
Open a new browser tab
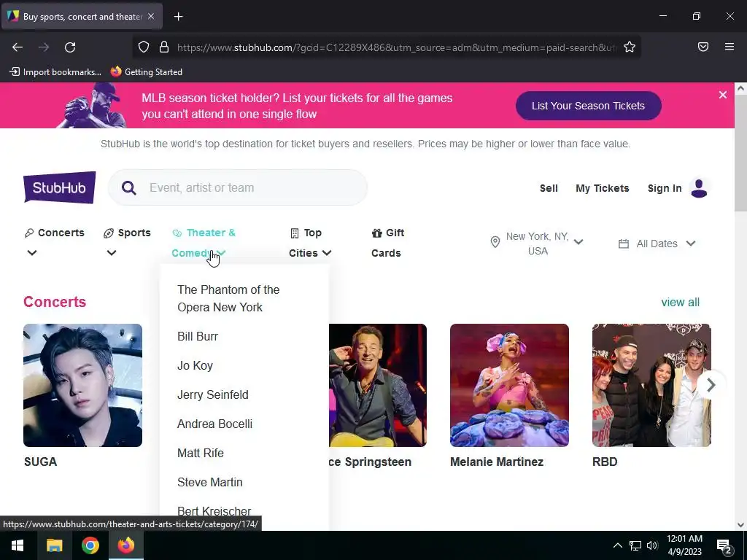(x=178, y=17)
